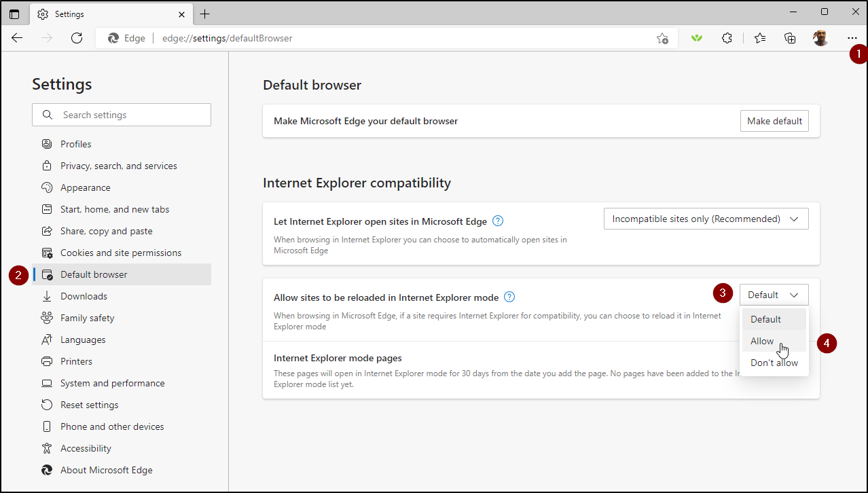Go to Appearance settings

(122, 187)
